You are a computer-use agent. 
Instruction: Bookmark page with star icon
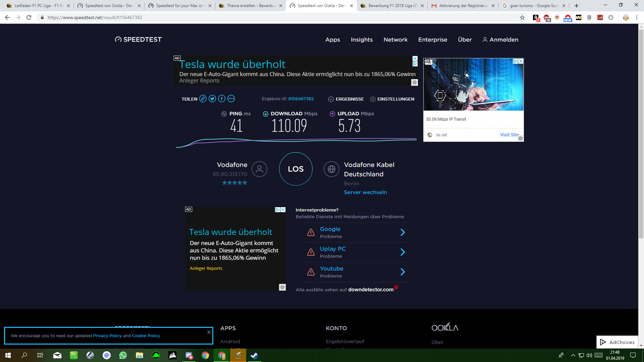pos(522,17)
